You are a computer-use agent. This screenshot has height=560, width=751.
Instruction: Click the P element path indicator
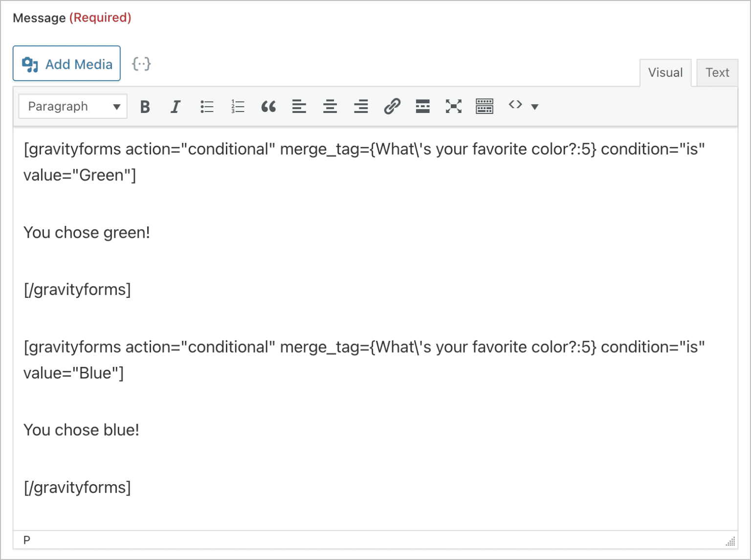click(27, 540)
